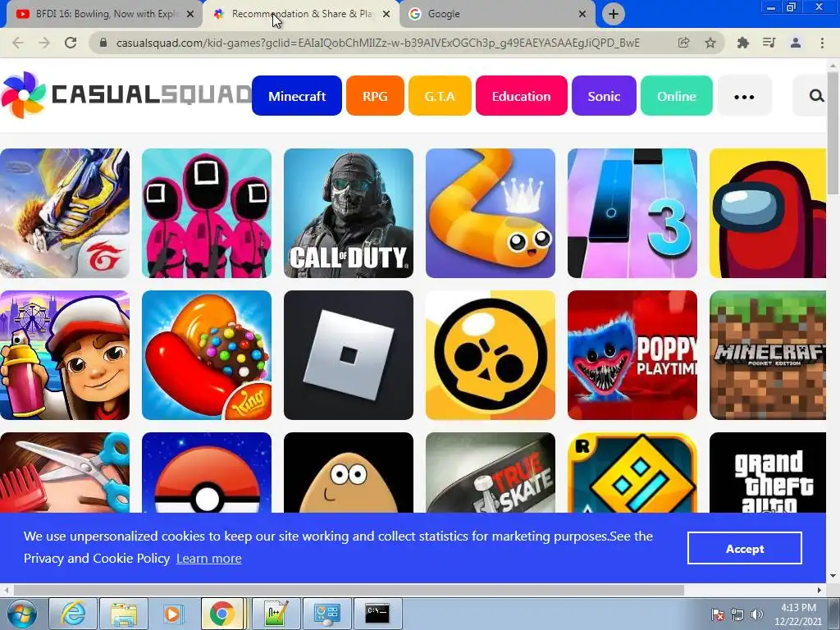Select the Minecraft category button

(297, 96)
